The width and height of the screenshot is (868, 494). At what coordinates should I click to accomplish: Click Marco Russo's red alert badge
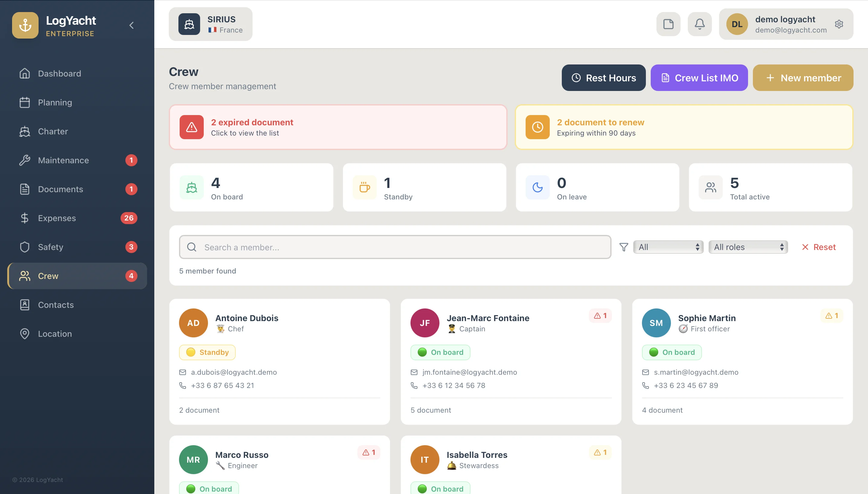tap(369, 452)
